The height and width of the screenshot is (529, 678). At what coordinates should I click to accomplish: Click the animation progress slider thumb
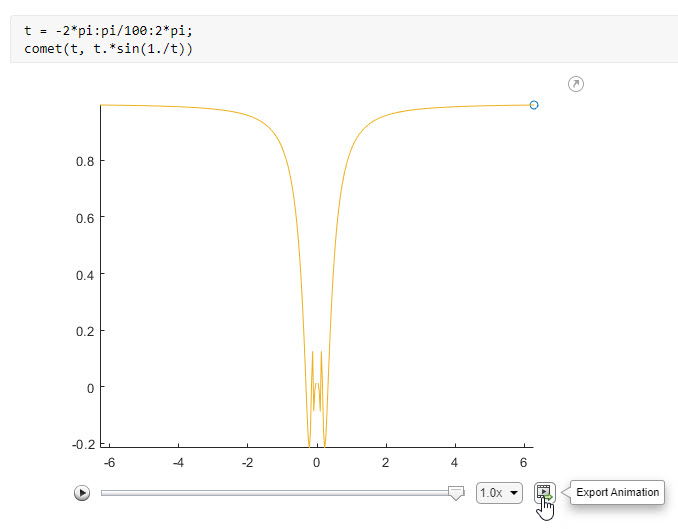(456, 493)
